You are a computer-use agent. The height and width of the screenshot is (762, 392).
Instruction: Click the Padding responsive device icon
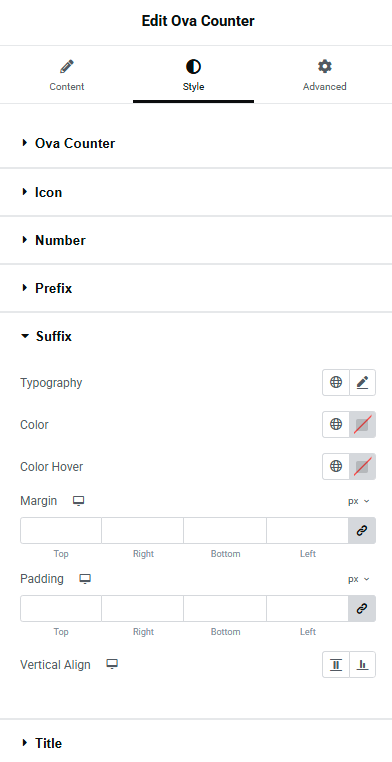point(85,579)
